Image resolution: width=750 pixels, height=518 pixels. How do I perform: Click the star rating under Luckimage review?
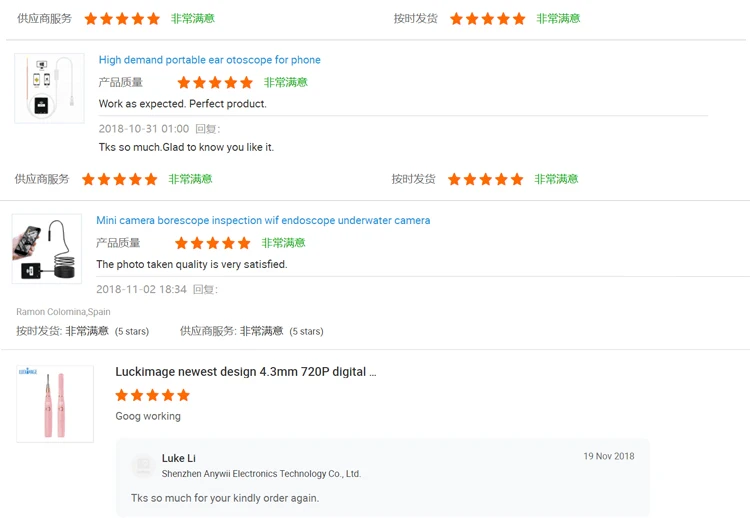pyautogui.click(x=152, y=395)
